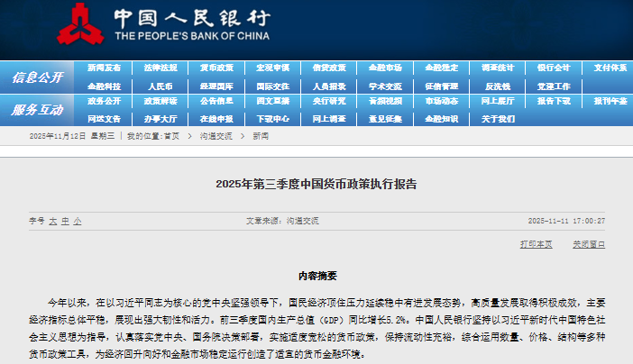The height and width of the screenshot is (364, 633).
Task: Set font size to 大 (large)
Action: [x=52, y=221]
